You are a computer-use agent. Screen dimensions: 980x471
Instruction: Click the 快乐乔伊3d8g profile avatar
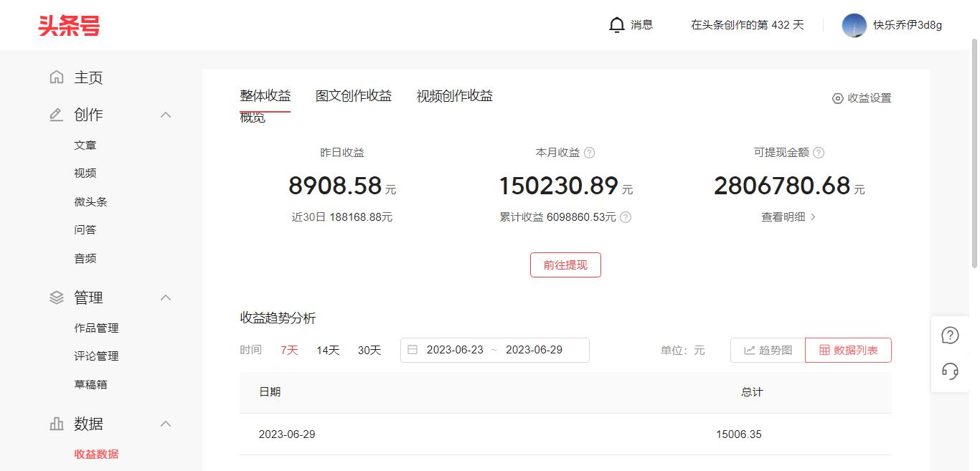[854, 24]
